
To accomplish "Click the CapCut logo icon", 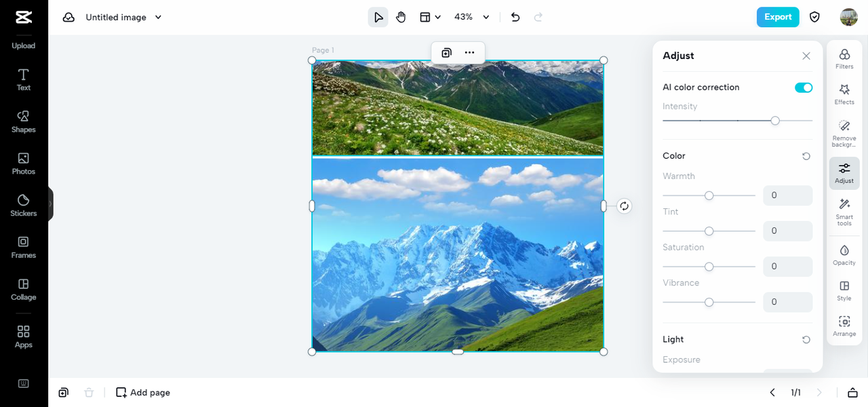I will tap(24, 17).
